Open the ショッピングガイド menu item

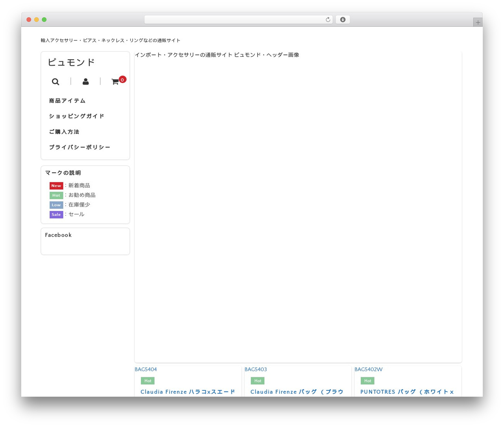coord(77,116)
